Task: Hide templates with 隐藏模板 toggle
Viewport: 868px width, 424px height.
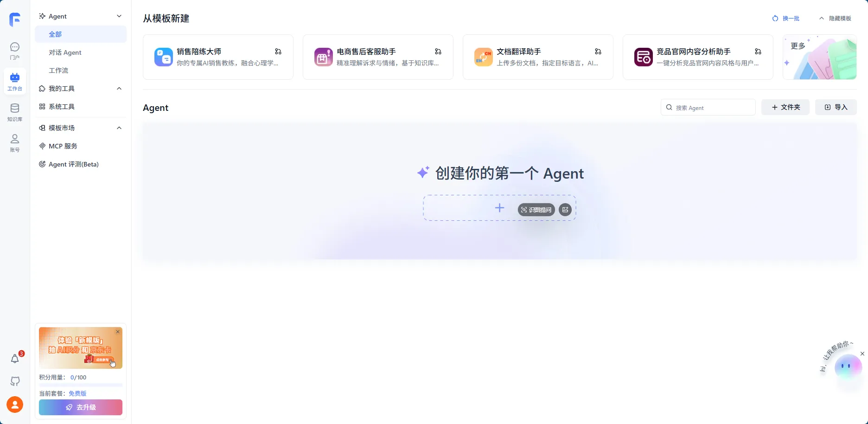Action: point(835,19)
